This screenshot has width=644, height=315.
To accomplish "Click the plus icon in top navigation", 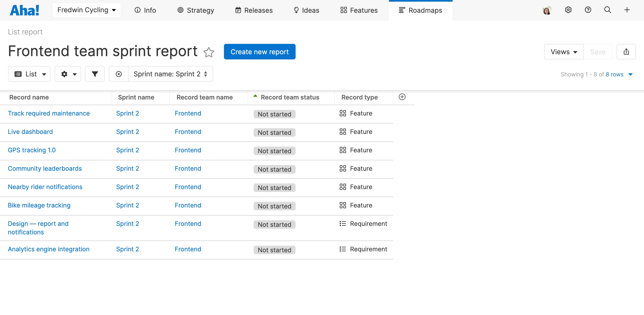I will point(627,10).
